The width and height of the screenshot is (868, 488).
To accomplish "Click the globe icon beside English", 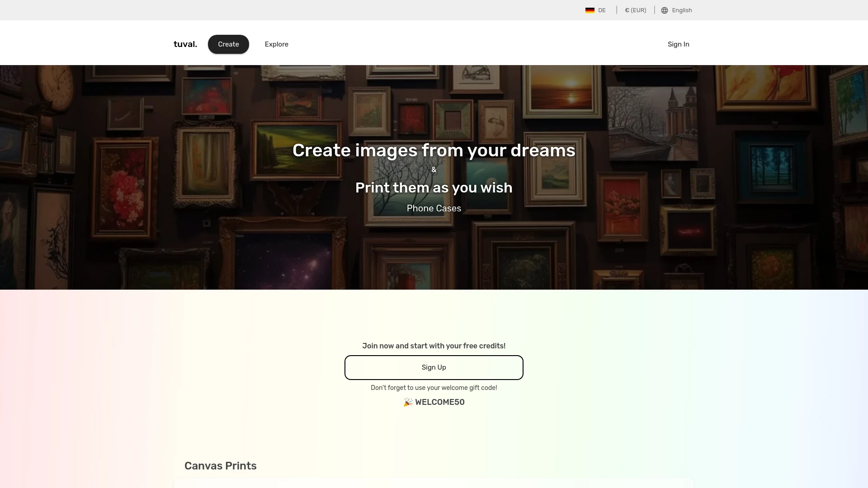I will click(664, 10).
